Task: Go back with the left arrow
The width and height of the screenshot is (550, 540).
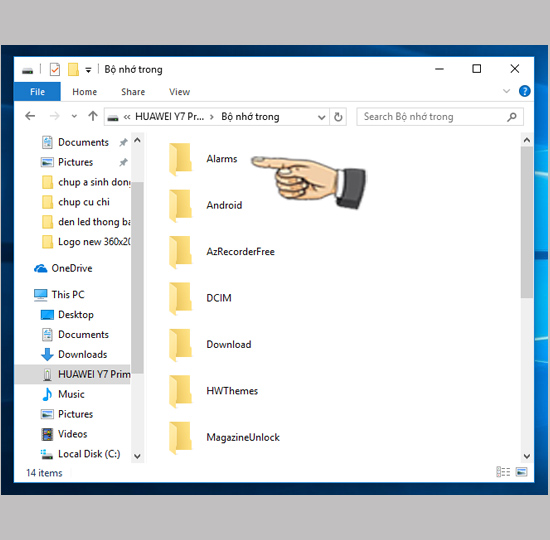Action: pos(31,116)
